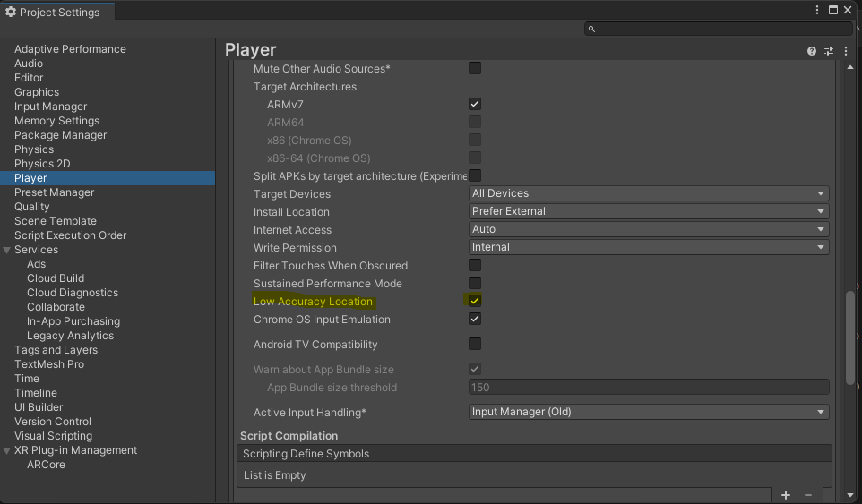Viewport: 862px width, 504px height.
Task: Open Cloud Build settings
Action: click(56, 278)
